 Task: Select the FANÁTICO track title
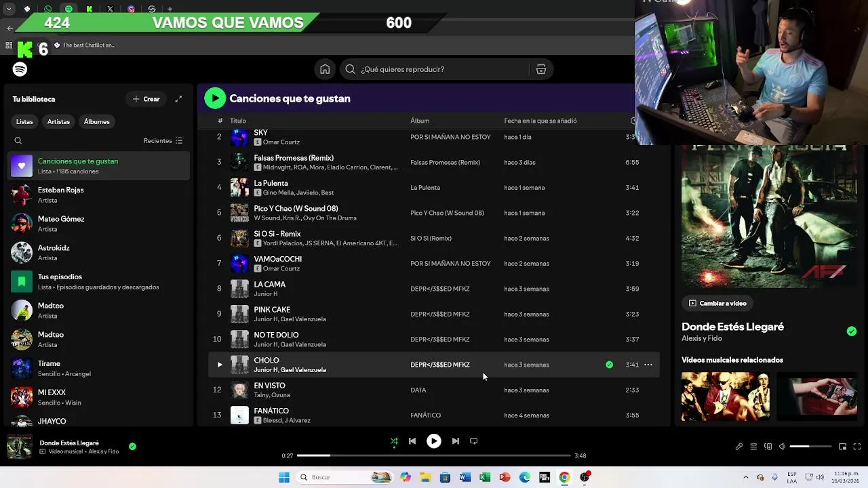pyautogui.click(x=271, y=411)
